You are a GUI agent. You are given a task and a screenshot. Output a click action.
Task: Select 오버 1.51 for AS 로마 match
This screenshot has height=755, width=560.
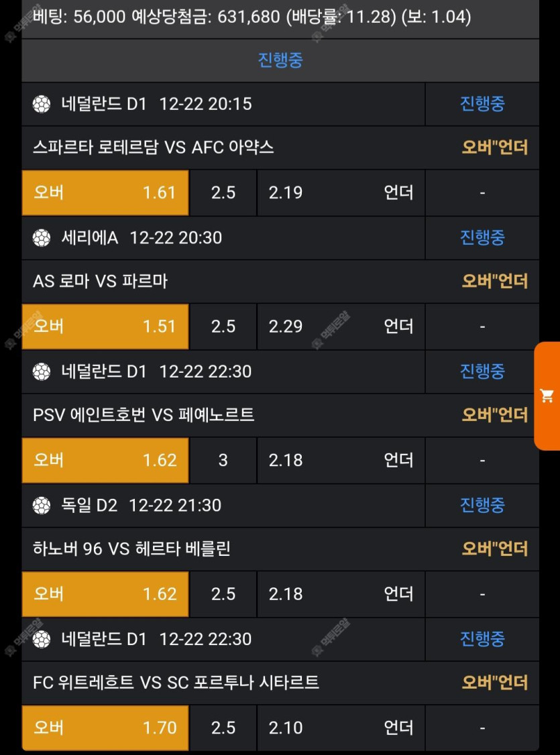[105, 327]
